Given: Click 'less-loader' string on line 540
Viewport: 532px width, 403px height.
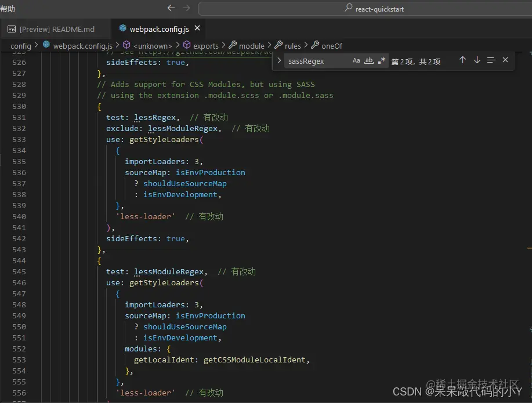Looking at the screenshot, I should click(146, 217).
